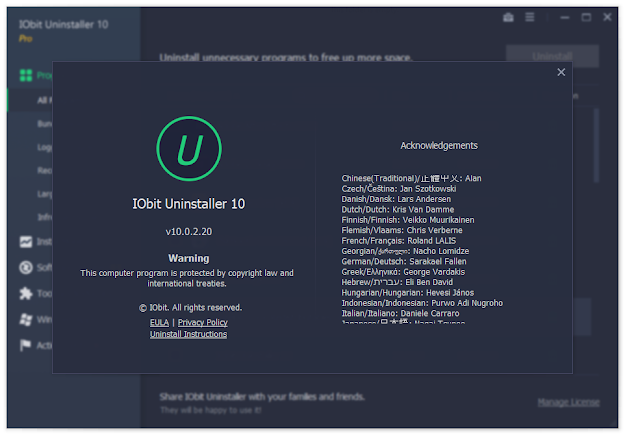Click the Danish translator Lars Andersen line
Image resolution: width=625 pixels, height=435 pixels.
point(396,199)
